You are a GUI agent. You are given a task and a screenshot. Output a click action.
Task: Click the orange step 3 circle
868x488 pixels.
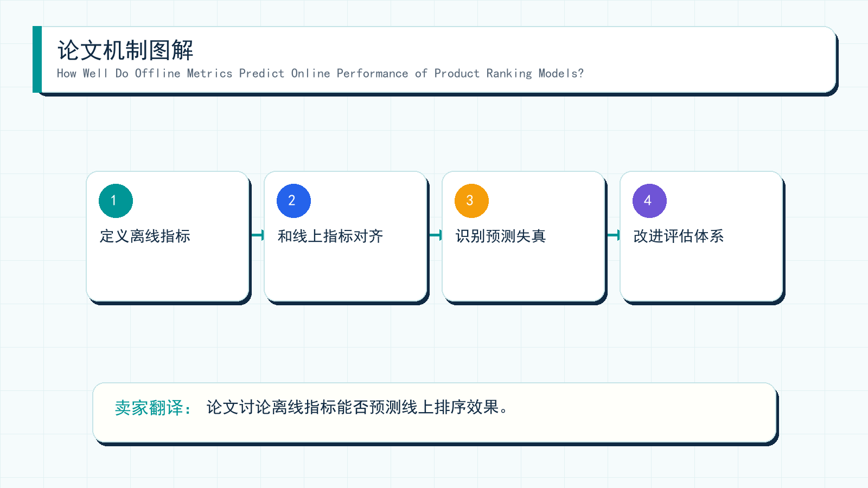pos(471,201)
